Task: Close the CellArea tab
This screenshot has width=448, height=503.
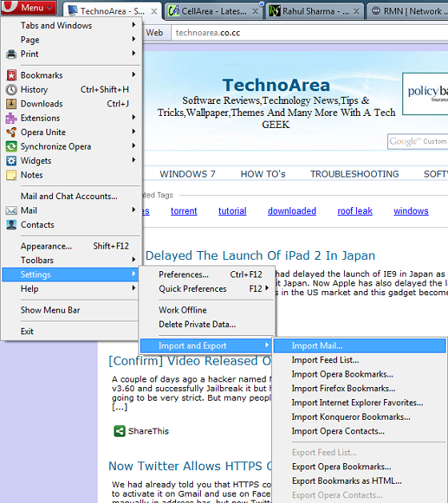Action: coord(255,11)
